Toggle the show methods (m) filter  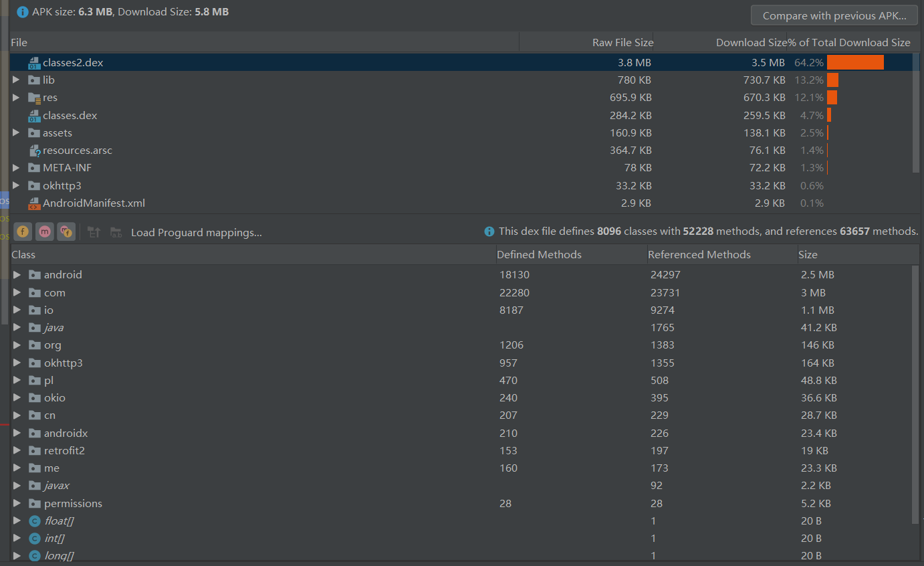(x=45, y=231)
